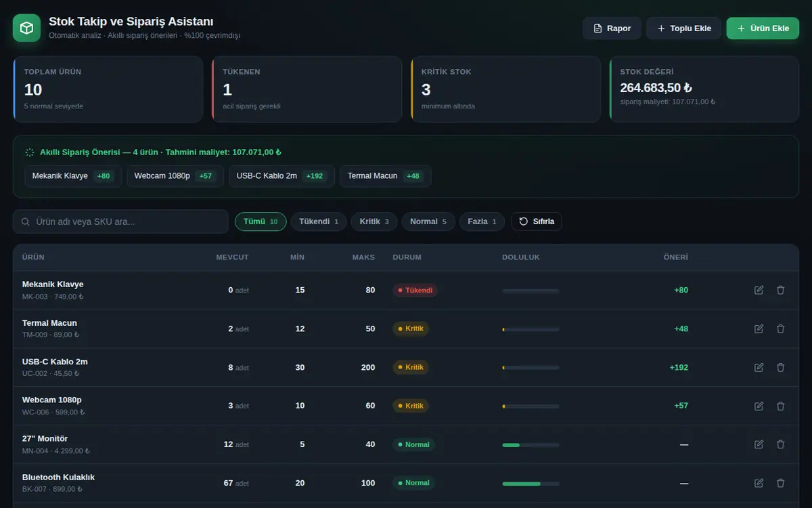Image resolution: width=812 pixels, height=508 pixels.
Task: Reset filters with Sıfırla button
Action: pos(537,221)
